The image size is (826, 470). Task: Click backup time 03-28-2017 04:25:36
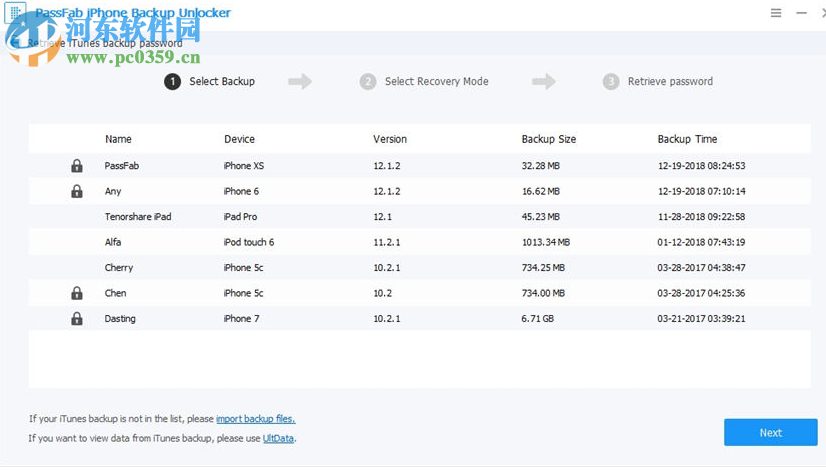click(701, 293)
